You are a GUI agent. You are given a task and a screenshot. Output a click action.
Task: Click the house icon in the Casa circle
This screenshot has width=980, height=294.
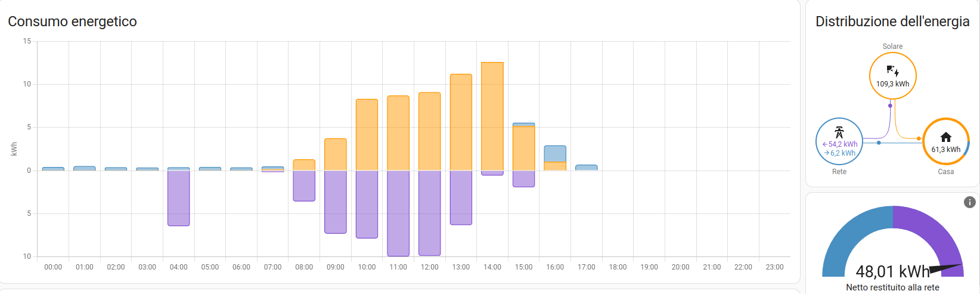tap(946, 137)
